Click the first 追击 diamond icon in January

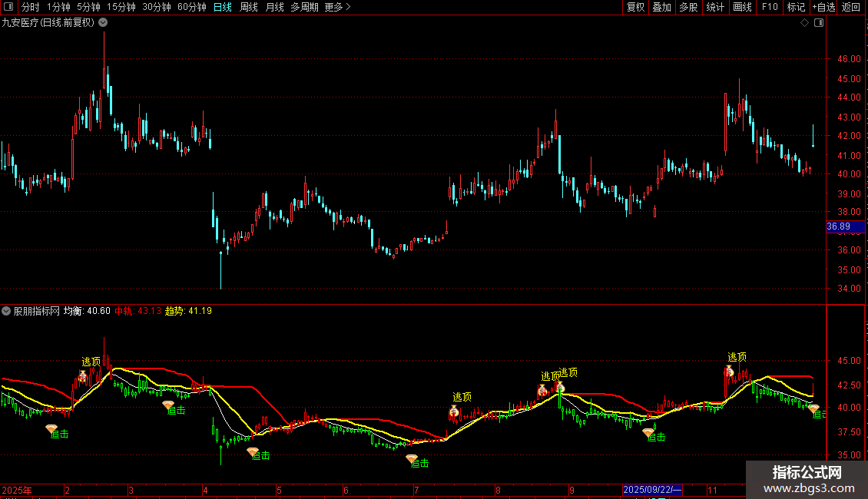[x=51, y=428]
